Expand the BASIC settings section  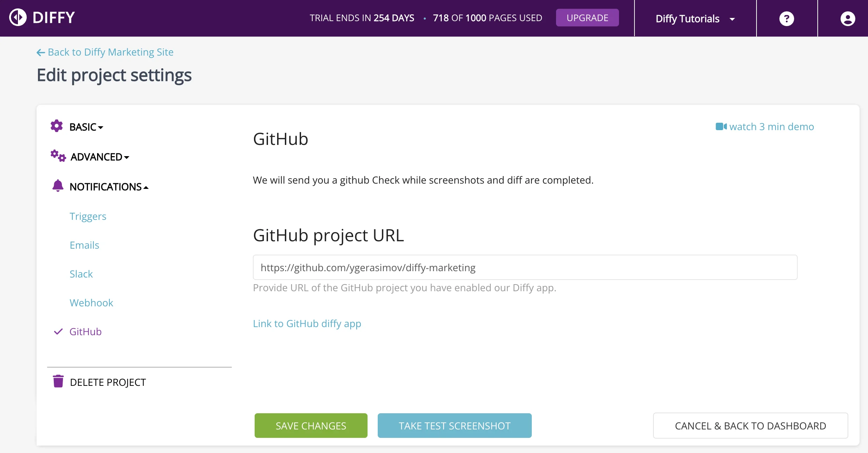(86, 127)
